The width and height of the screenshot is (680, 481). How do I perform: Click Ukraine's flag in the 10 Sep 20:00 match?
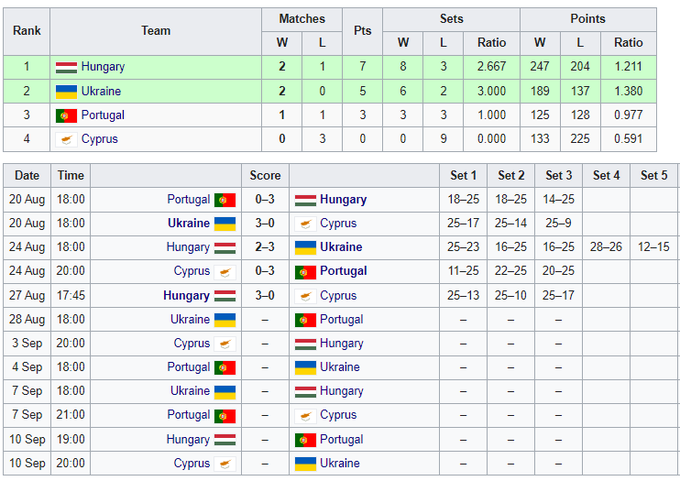305,463
